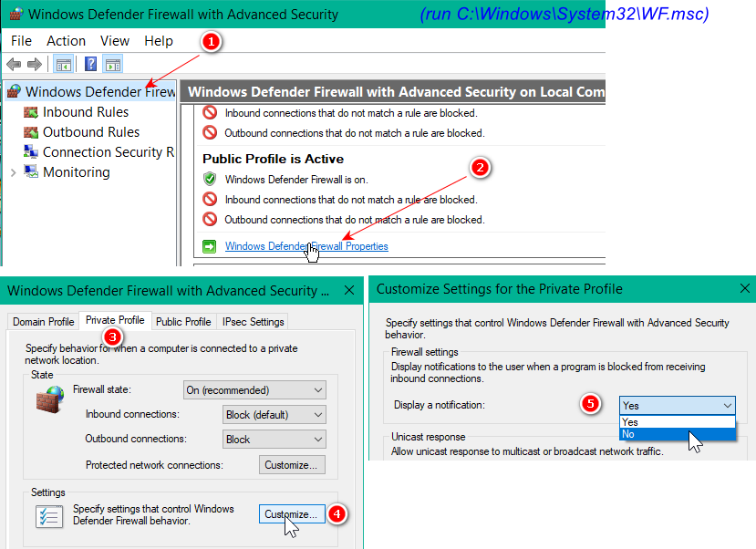Open the Help menu
Image resolution: width=756 pixels, height=549 pixels.
(159, 41)
